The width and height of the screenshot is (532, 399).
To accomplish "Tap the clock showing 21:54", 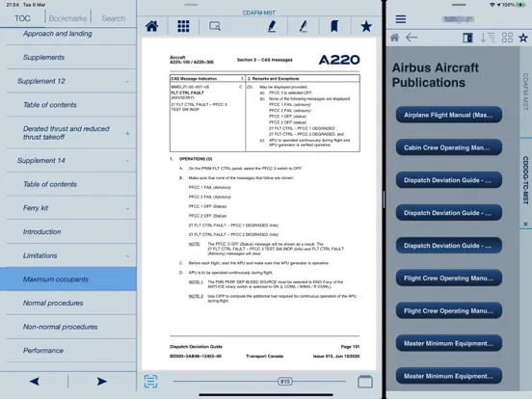I will pos(13,5).
